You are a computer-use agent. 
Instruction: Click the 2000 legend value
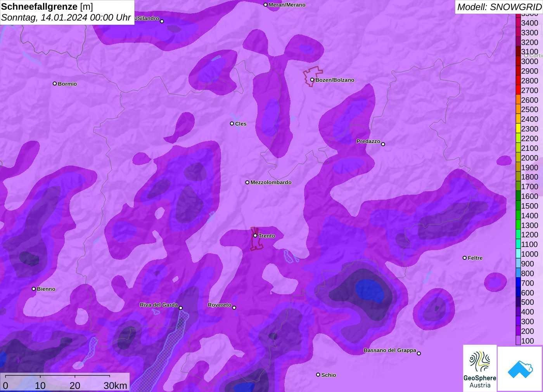click(x=529, y=158)
